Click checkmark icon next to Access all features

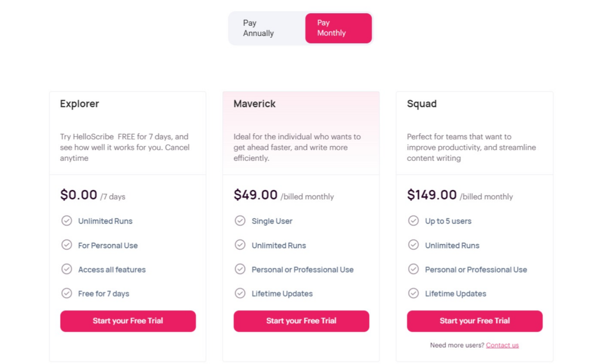[66, 269]
